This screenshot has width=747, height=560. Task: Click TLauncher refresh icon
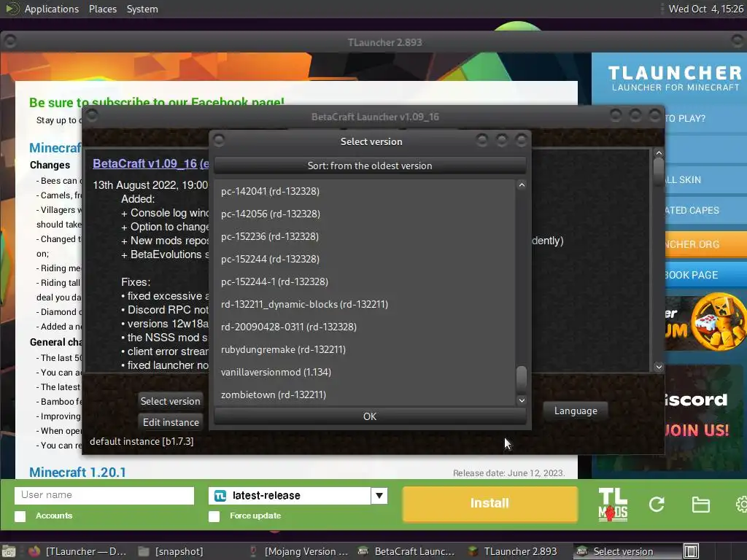pyautogui.click(x=657, y=505)
